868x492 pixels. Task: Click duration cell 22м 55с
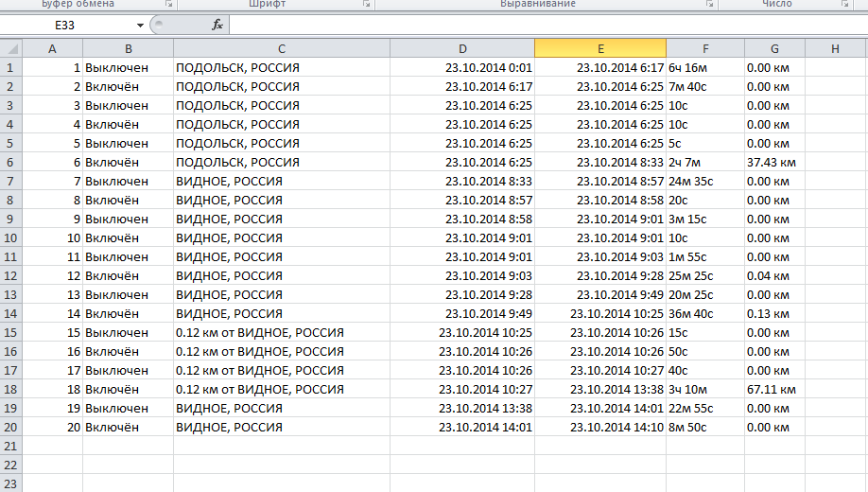coord(705,409)
